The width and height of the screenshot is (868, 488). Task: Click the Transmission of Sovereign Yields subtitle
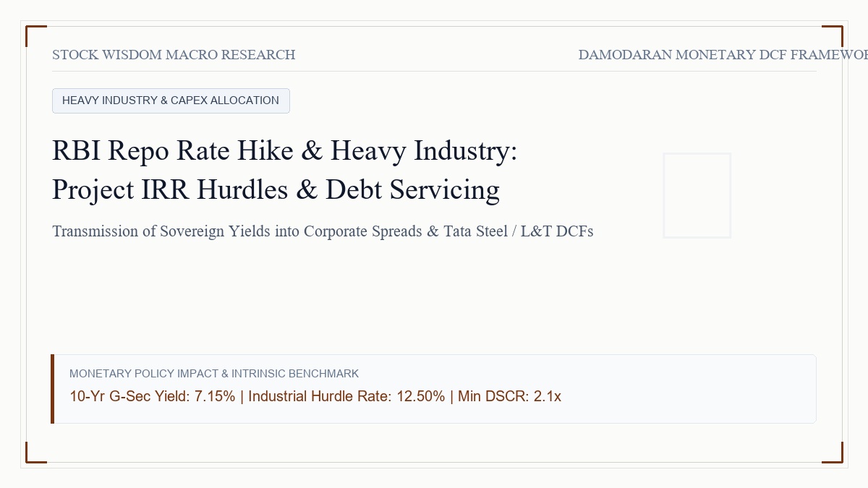tap(323, 231)
